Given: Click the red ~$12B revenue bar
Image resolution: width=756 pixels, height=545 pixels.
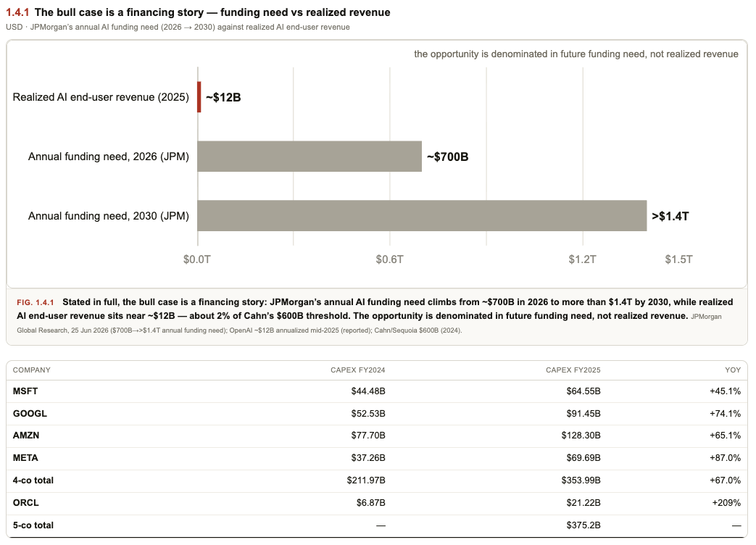Looking at the screenshot, I should [199, 97].
